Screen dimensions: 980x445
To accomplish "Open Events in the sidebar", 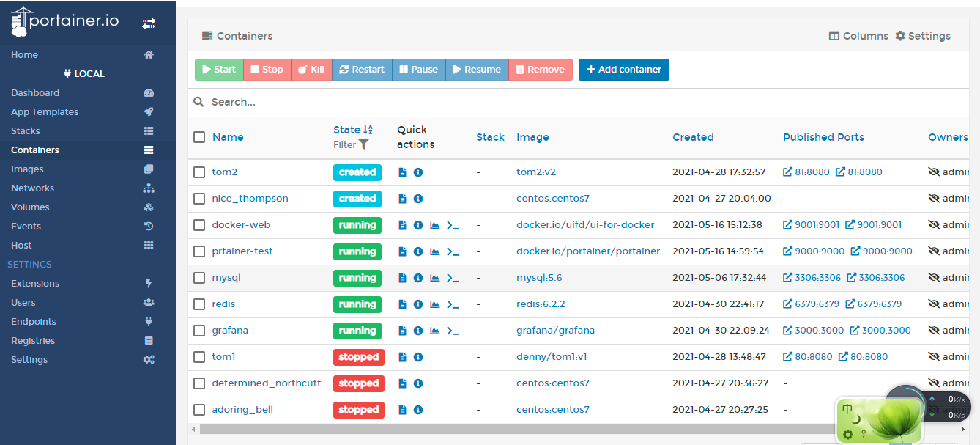I will click(88, 227).
